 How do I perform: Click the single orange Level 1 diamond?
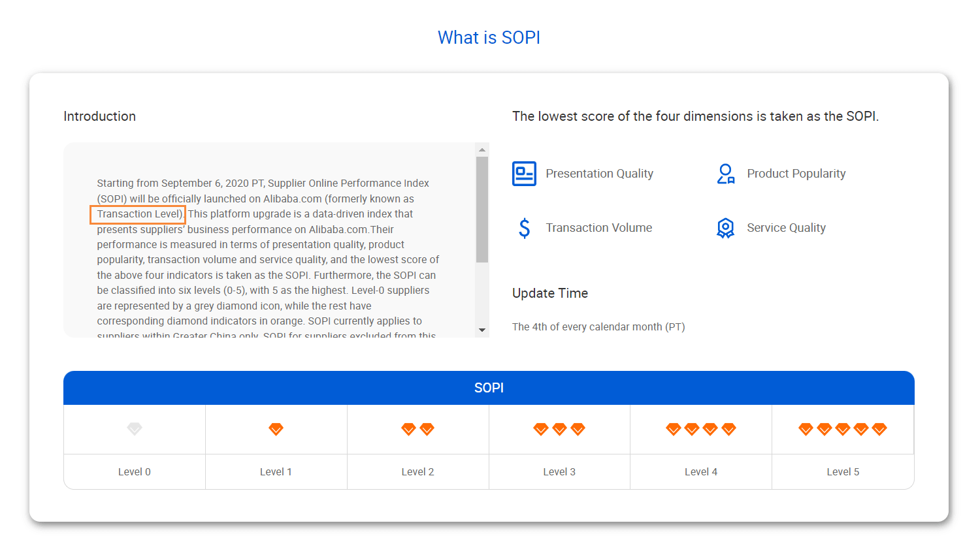(276, 429)
